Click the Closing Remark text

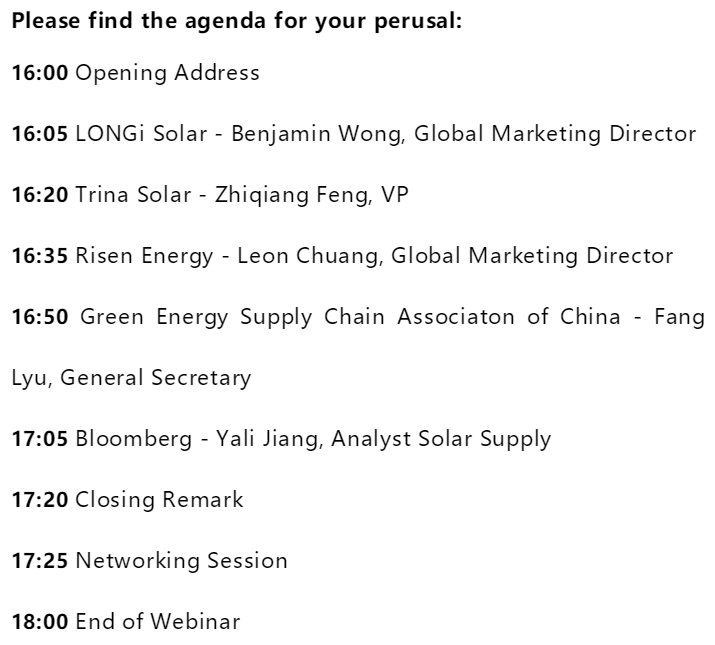tap(159, 499)
